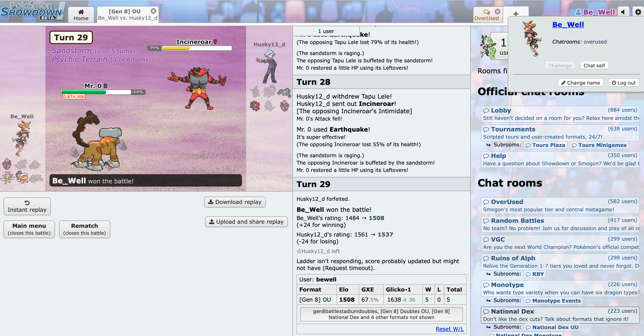The height and width of the screenshot is (336, 644).
Task: Click Change name button
Action: (581, 83)
